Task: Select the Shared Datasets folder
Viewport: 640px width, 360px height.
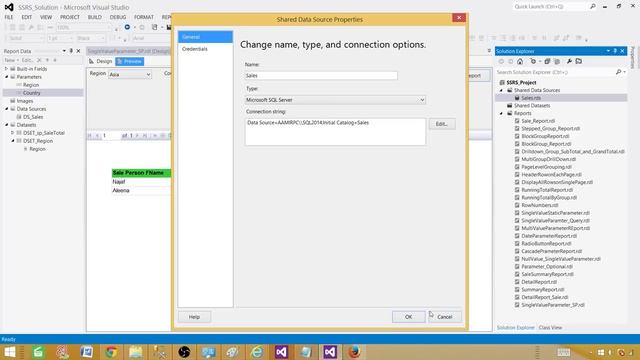Action: point(532,106)
